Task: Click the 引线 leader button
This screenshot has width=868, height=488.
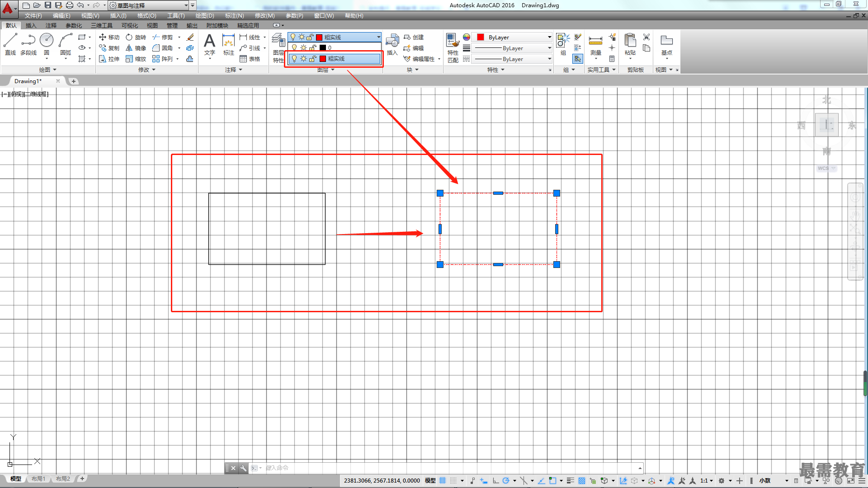Action: click(250, 48)
